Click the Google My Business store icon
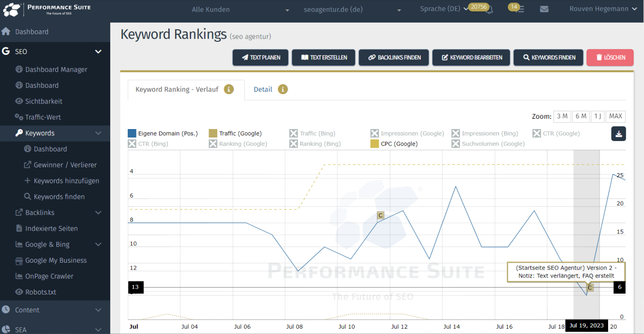 pos(19,261)
